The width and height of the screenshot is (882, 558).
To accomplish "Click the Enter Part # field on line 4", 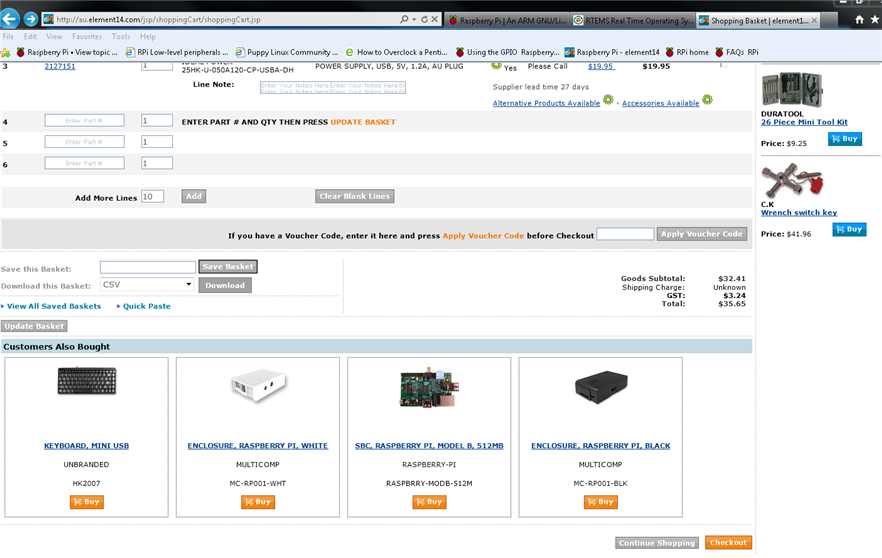I will 84,120.
